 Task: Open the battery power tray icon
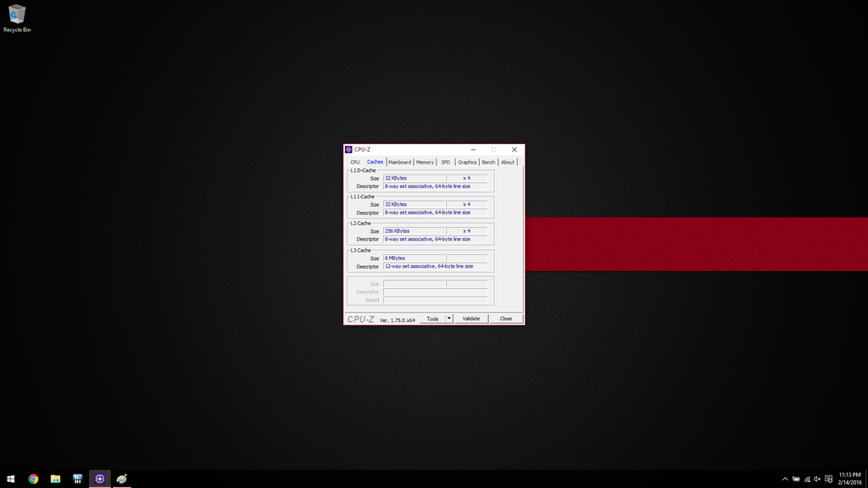pyautogui.click(x=796, y=480)
